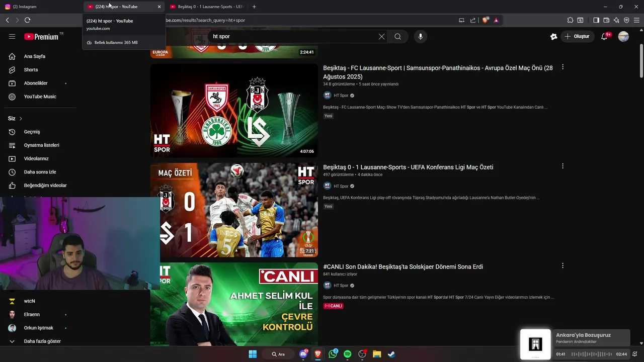This screenshot has width=644, height=362.
Task: Open Spotify from the taskbar
Action: click(x=347, y=354)
